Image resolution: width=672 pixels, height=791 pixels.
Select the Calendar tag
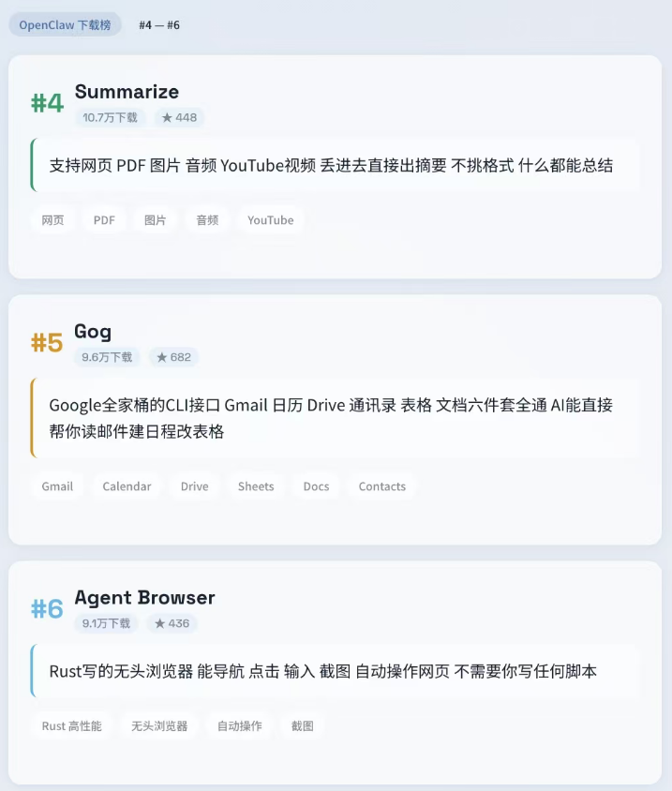(127, 486)
